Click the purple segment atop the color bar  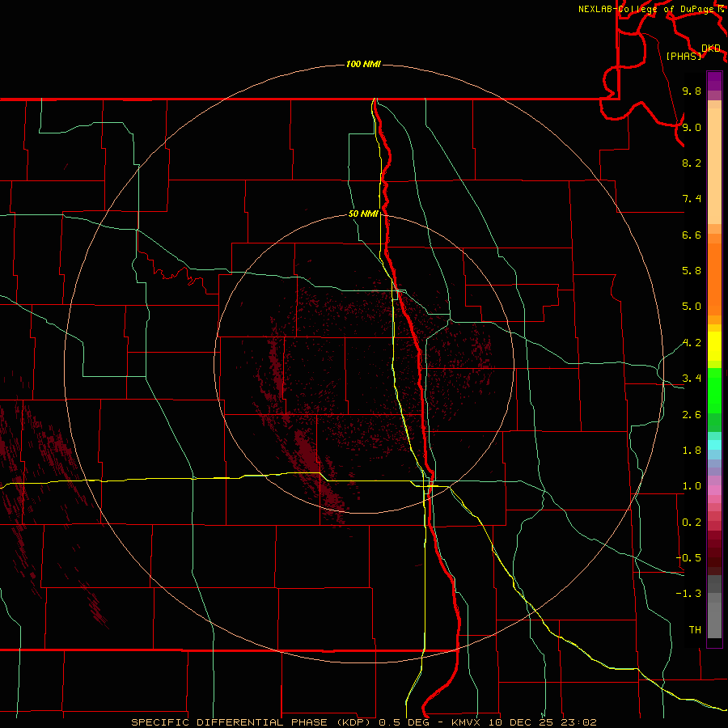(x=714, y=81)
